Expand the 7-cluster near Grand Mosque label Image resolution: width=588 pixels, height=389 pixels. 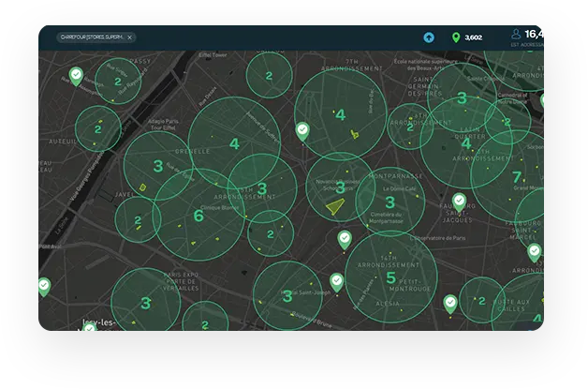pyautogui.click(x=517, y=176)
